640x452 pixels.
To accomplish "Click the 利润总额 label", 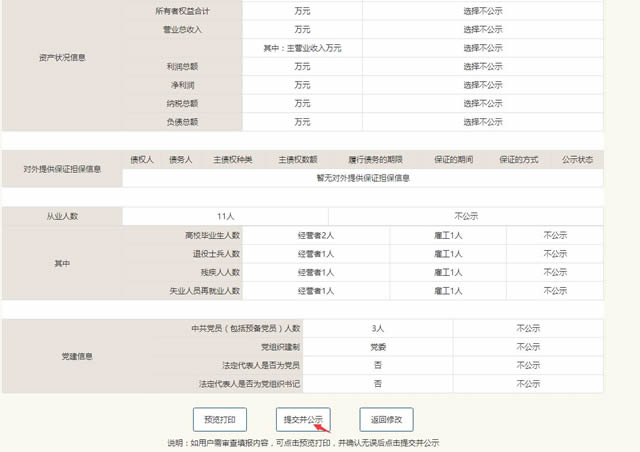I will 182,67.
